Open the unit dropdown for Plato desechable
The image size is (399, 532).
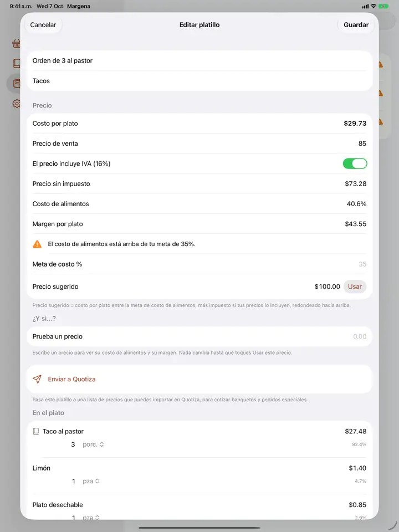[91, 517]
